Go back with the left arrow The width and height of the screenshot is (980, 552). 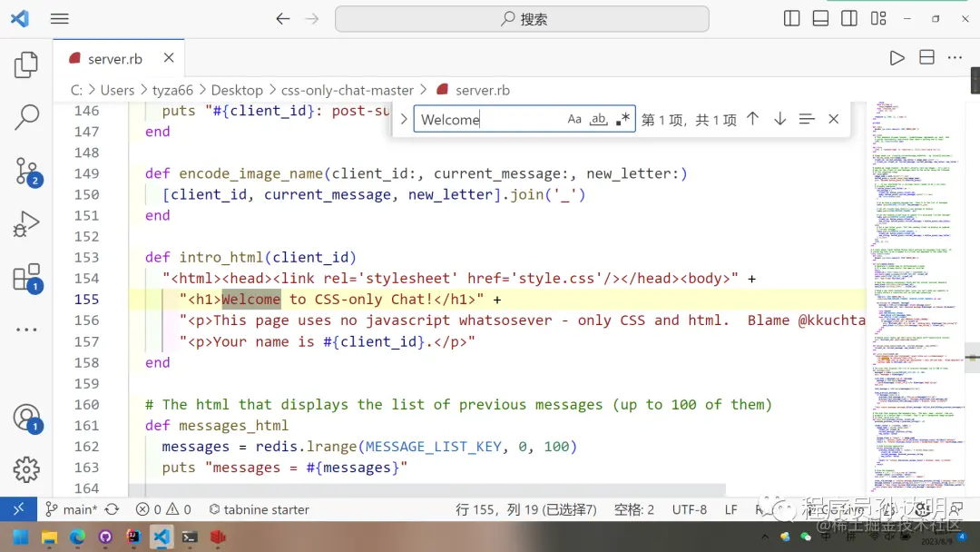tap(282, 19)
